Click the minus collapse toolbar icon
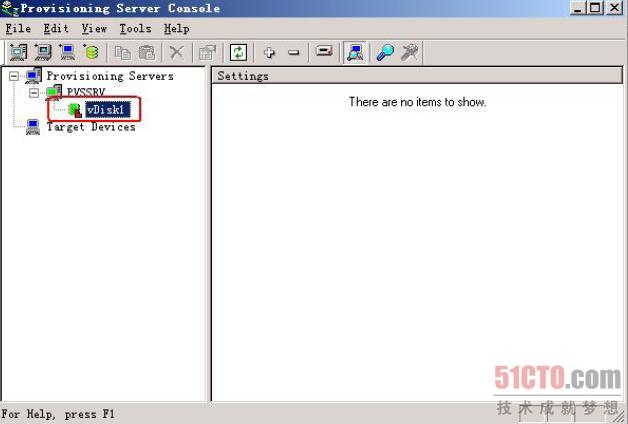 point(294,52)
